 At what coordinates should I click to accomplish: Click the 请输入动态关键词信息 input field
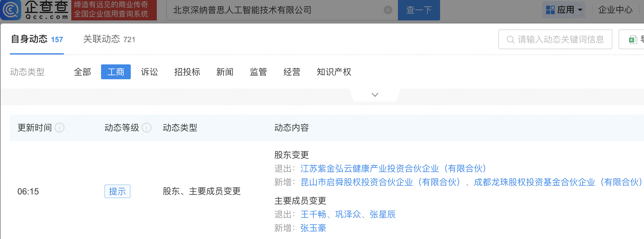click(x=560, y=40)
